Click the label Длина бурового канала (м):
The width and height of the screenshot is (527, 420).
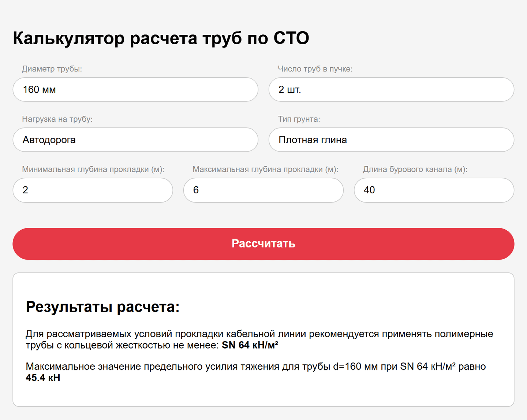pos(415,169)
